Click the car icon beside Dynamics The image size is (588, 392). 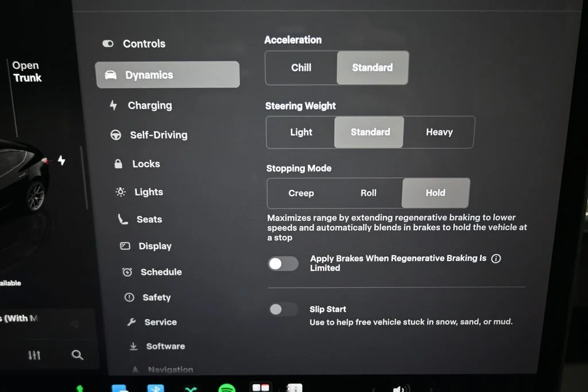click(x=111, y=75)
